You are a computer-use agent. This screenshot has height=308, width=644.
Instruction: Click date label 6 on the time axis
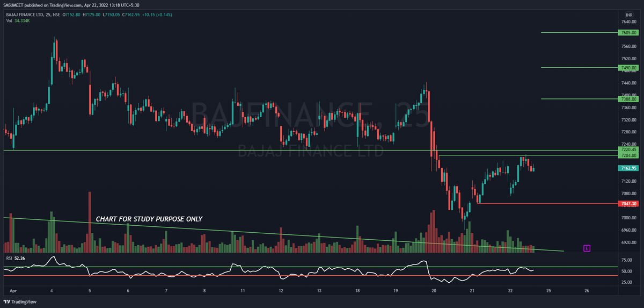click(x=128, y=290)
